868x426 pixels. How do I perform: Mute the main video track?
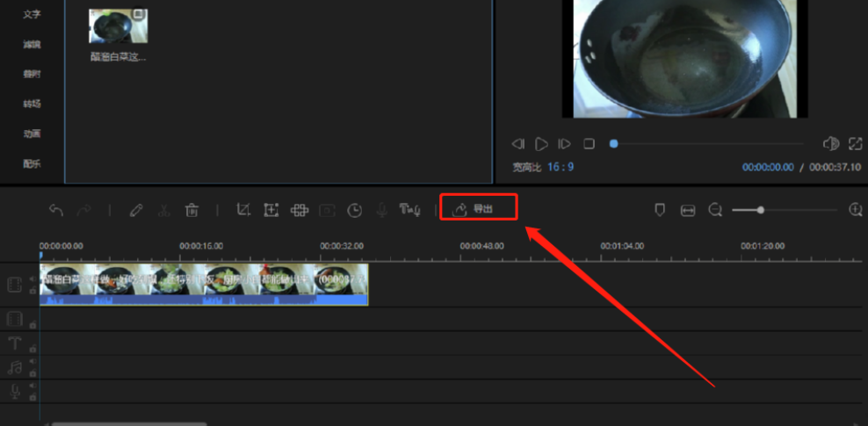coord(33,278)
